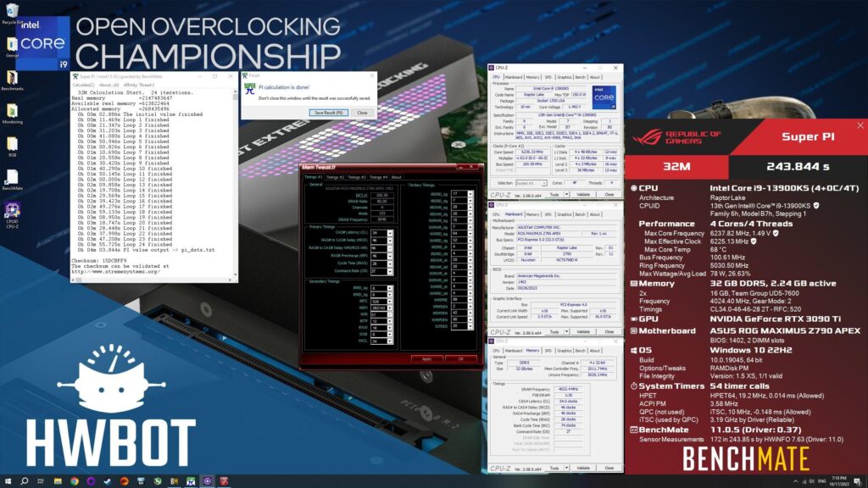Select Bench tab in top CPU-Z window
This screenshot has width=868, height=488.
(580, 77)
